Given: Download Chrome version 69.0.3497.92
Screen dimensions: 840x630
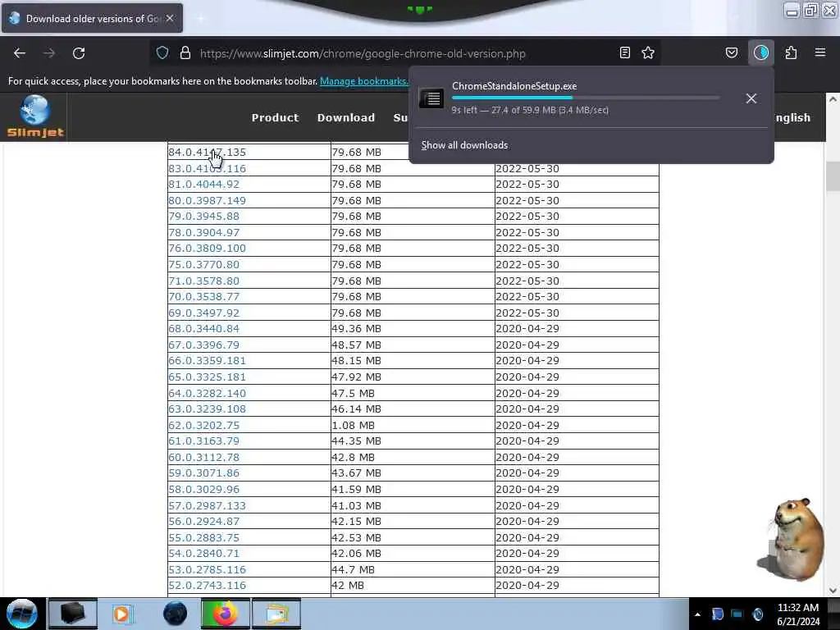Looking at the screenshot, I should (x=203, y=313).
